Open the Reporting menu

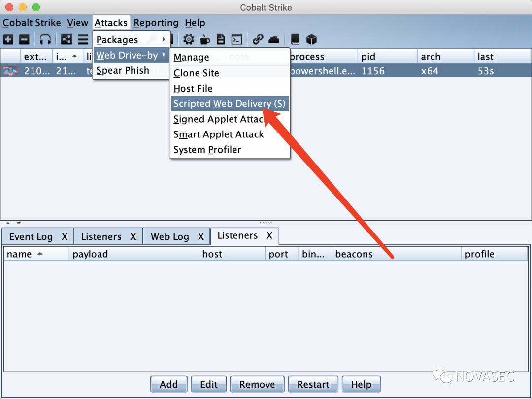tap(156, 23)
